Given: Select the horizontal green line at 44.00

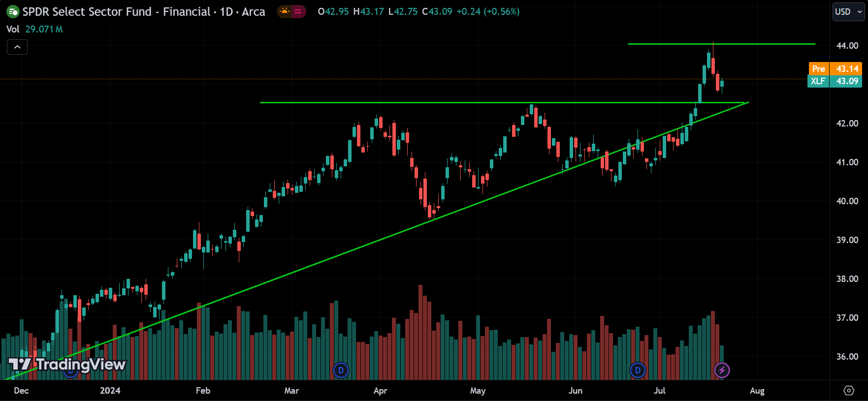Looking at the screenshot, I should (721, 44).
